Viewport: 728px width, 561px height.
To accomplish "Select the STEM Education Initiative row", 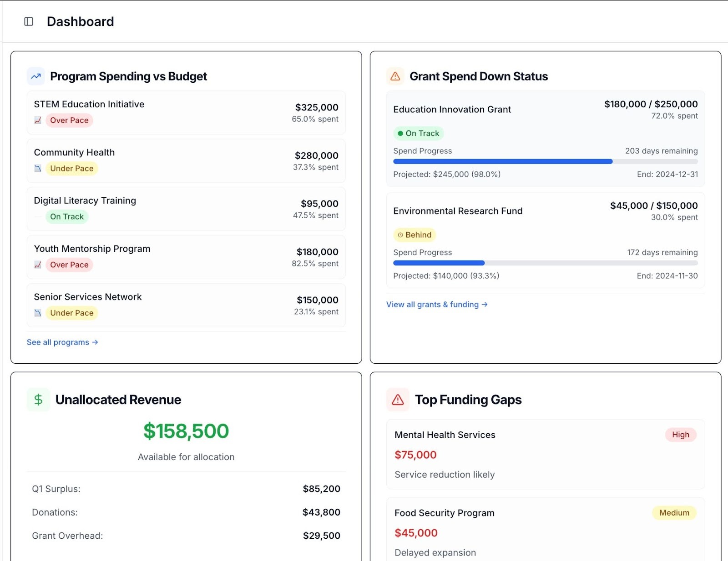I will [186, 112].
